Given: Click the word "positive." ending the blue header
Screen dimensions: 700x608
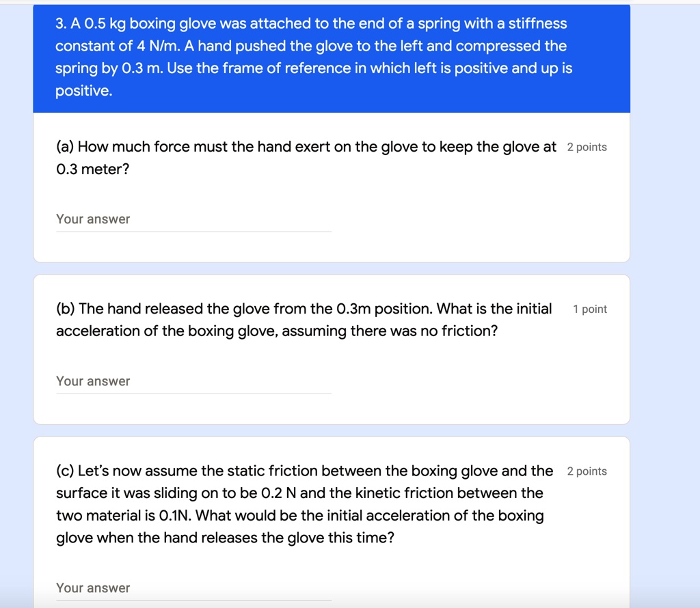Looking at the screenshot, I should click(83, 91).
